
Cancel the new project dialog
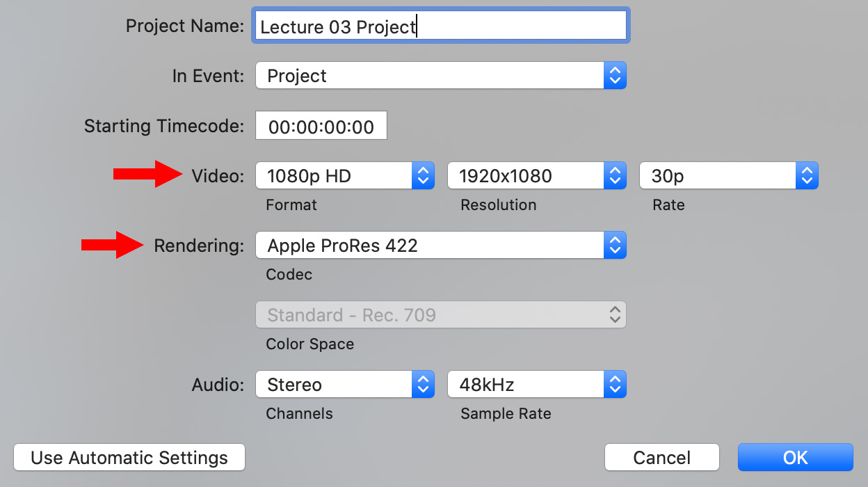click(661, 457)
